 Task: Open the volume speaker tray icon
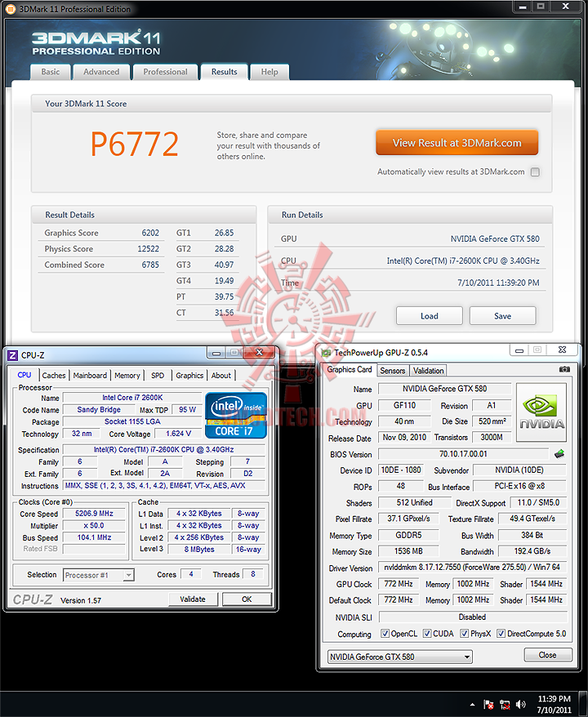520,704
